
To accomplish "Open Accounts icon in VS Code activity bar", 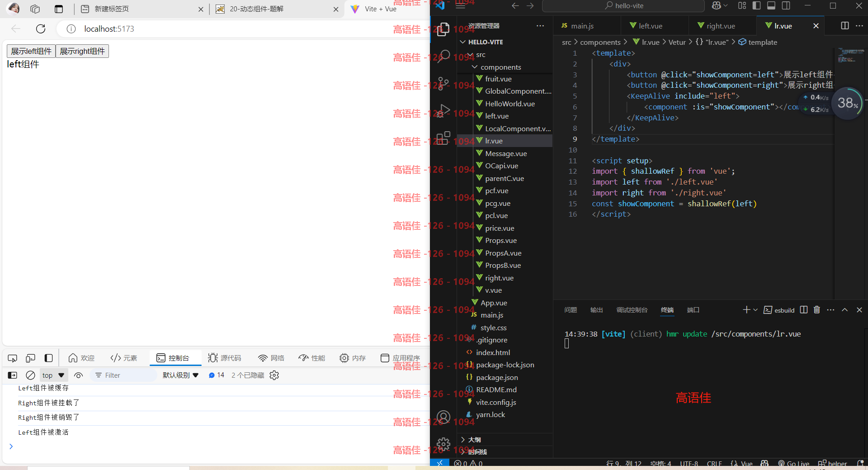I will point(443,417).
